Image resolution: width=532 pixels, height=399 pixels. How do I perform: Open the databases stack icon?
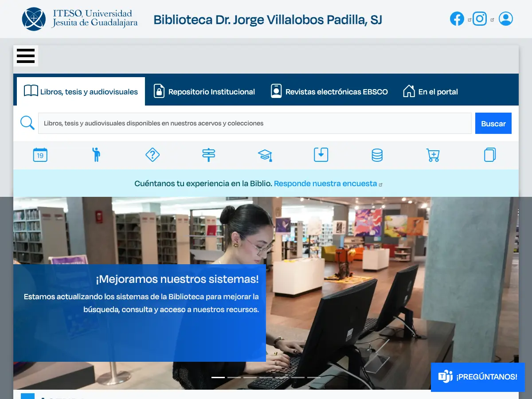click(x=377, y=155)
